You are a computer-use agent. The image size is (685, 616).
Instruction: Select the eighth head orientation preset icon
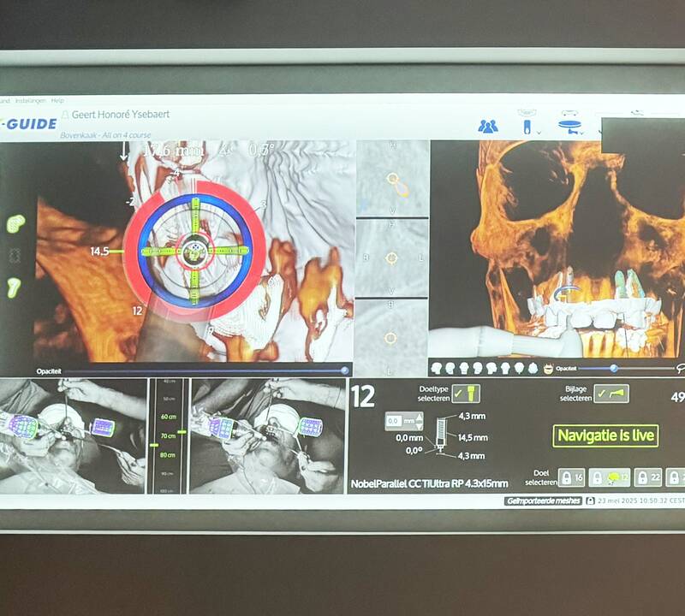(x=533, y=369)
